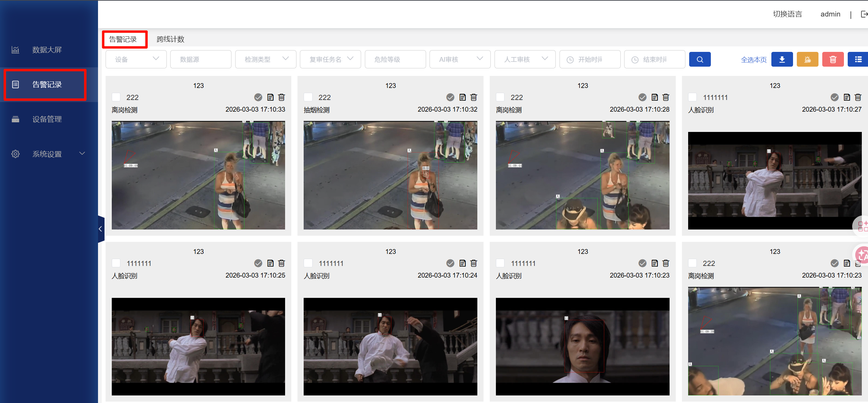The image size is (868, 403).
Task: Tick the checkbox on the 17:10:27 人脸识别 card
Action: click(692, 97)
